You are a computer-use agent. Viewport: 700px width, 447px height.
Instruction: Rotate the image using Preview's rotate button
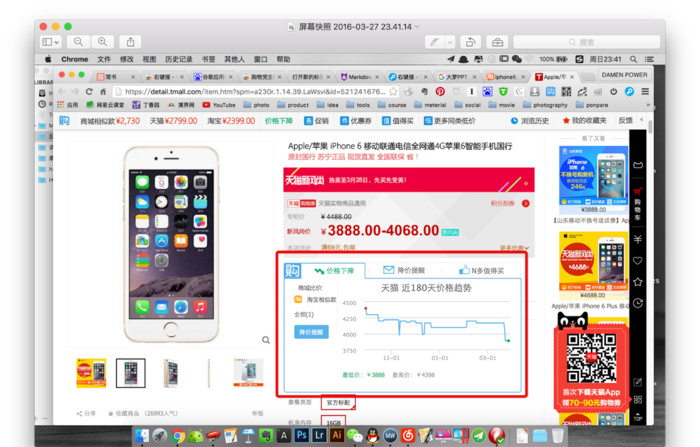tap(470, 42)
